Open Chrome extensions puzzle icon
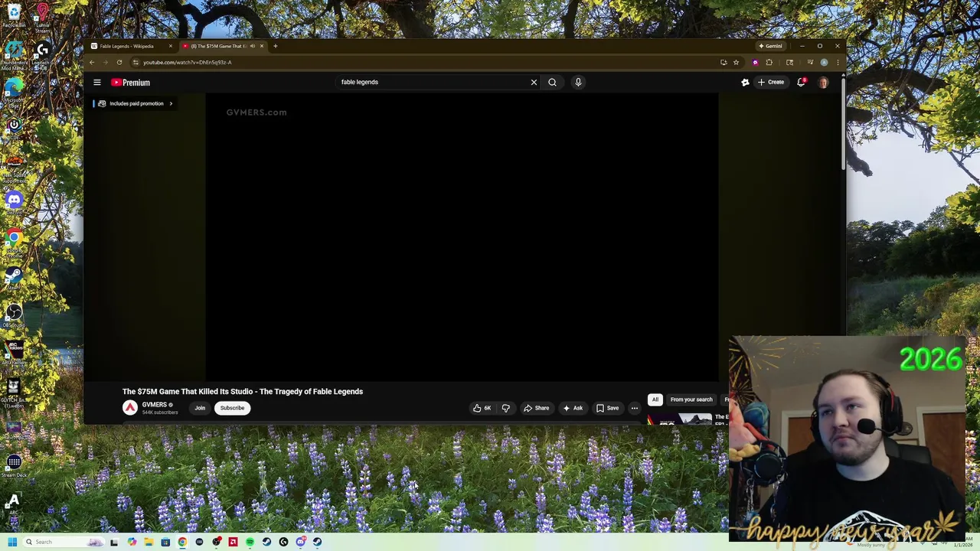Screen dimensions: 980x551 769,62
